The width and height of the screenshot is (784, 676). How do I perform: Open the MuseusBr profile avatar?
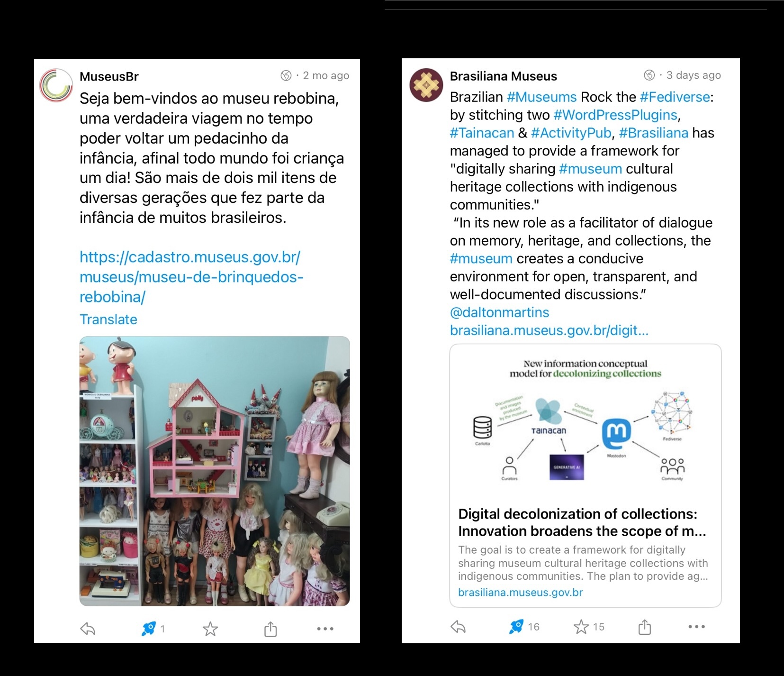point(56,85)
